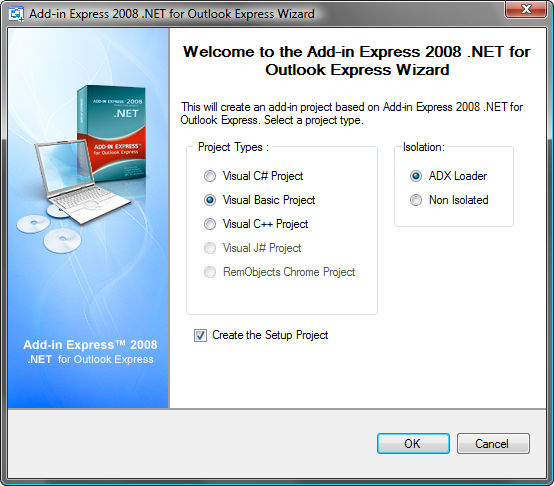Click the 'Select a project type' description text
This screenshot has height=486, width=554.
click(314, 120)
